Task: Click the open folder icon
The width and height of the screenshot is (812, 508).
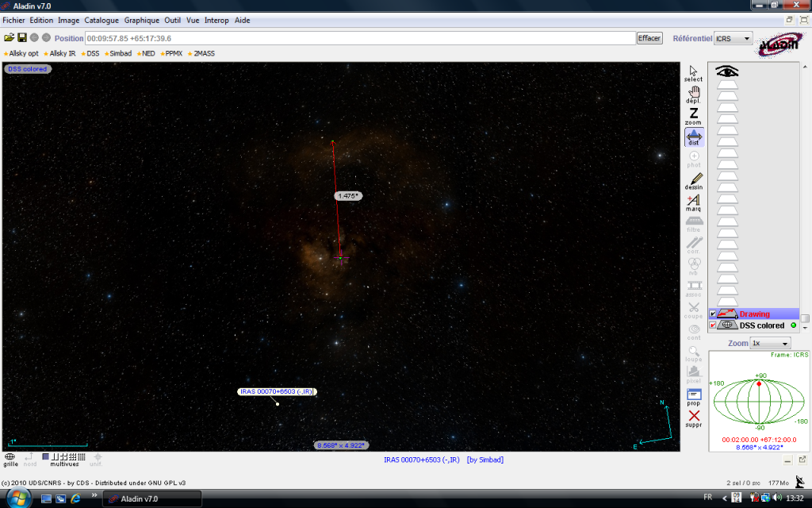Action: coord(10,37)
